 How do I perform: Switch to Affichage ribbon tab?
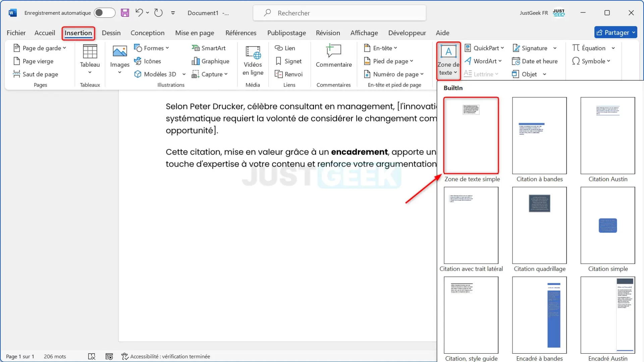pos(364,32)
